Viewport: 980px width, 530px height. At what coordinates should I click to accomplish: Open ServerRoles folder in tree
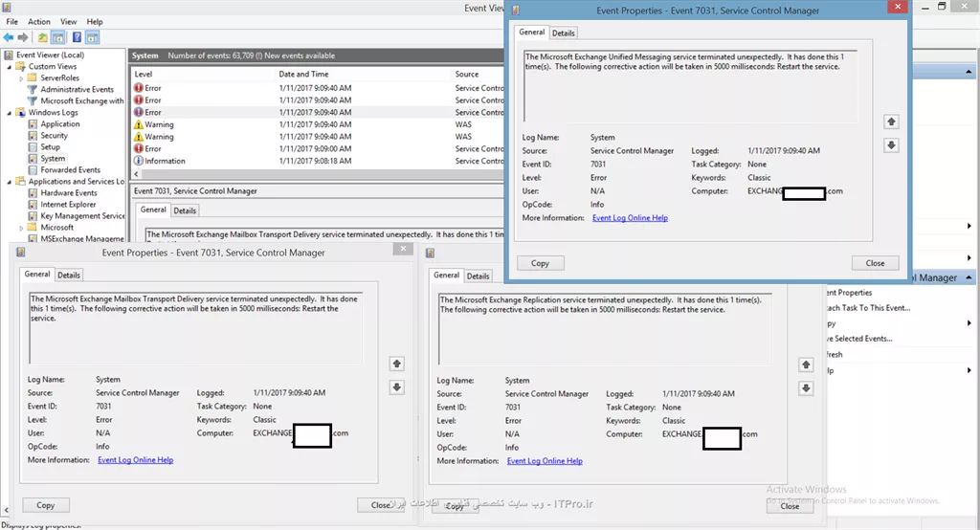[x=59, y=78]
